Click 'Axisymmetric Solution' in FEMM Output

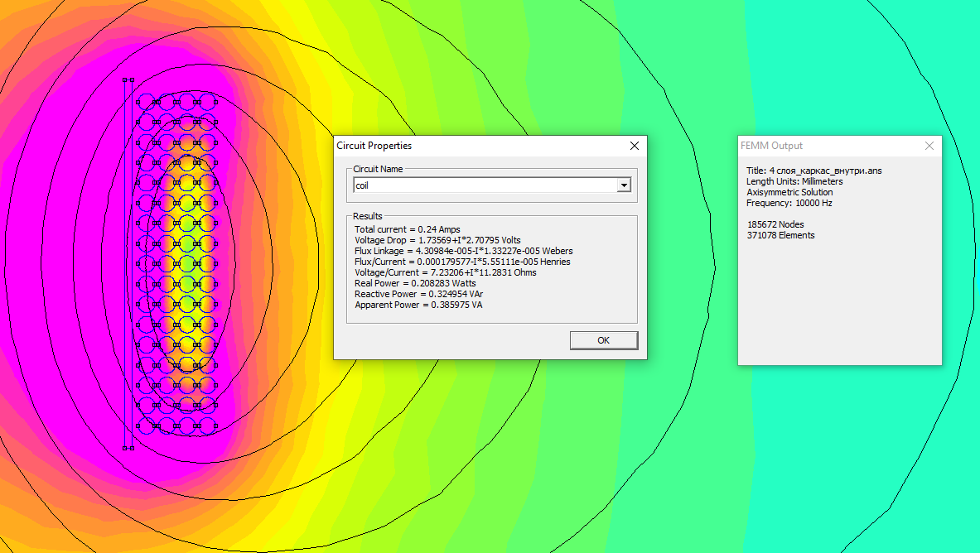(x=789, y=192)
